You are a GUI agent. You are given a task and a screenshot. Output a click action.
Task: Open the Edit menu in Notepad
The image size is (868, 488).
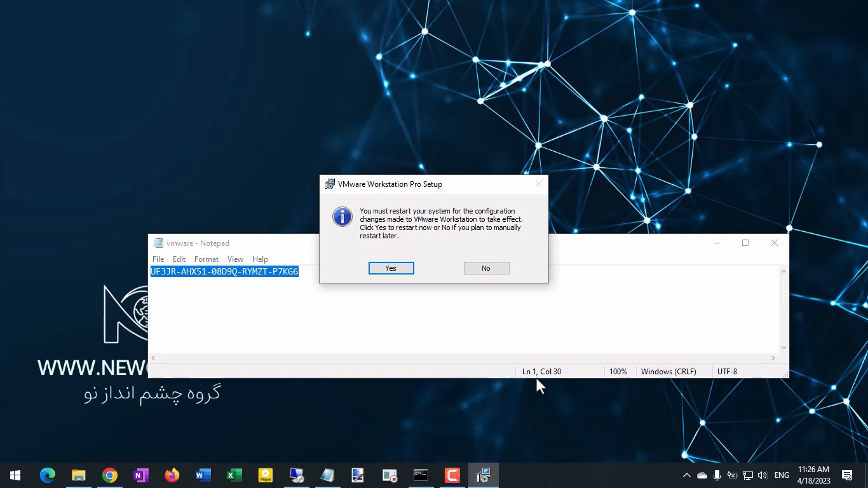click(179, 259)
